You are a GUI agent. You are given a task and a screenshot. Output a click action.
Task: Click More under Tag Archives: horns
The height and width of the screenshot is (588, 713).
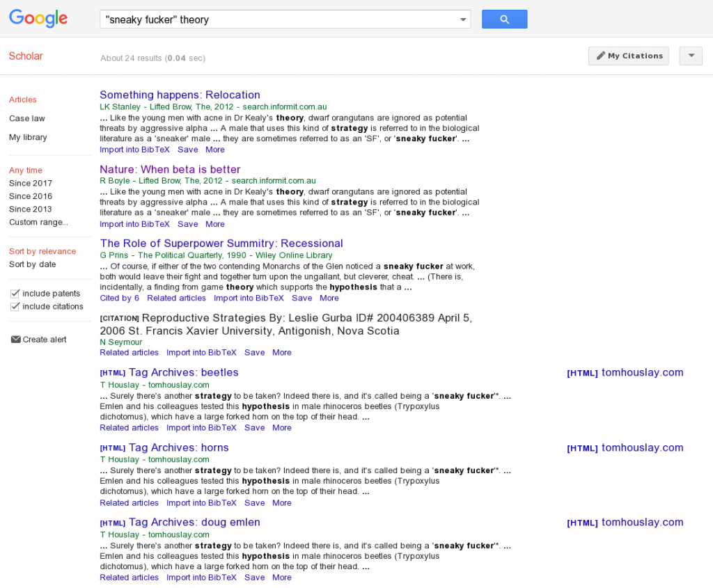[x=282, y=503]
